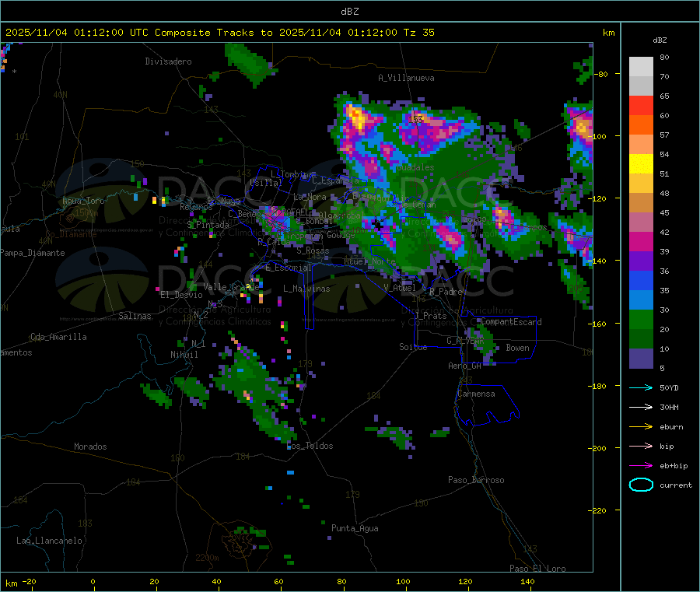The height and width of the screenshot is (592, 700).
Task: Click the 'Agua_Toro' map label
Action: [83, 201]
